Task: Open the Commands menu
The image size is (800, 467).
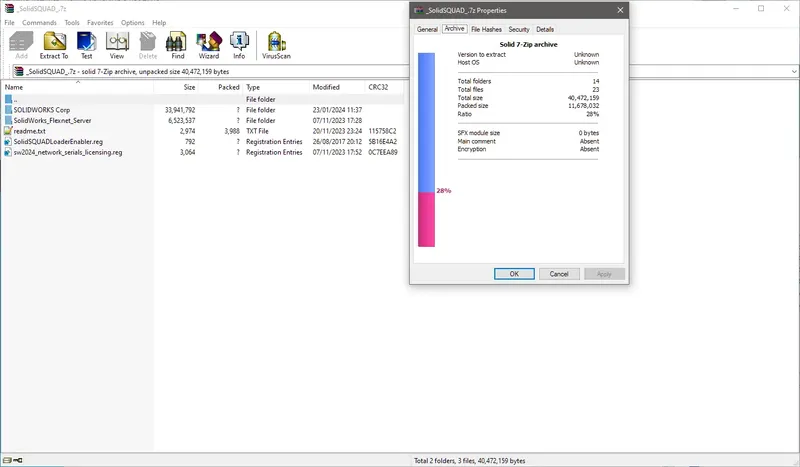Action: click(x=39, y=22)
